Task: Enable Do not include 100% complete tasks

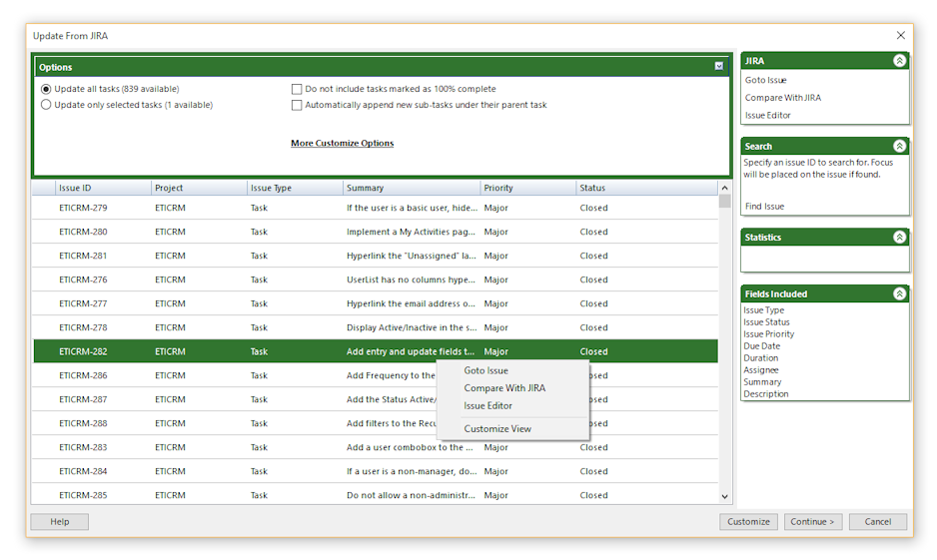Action: (297, 89)
